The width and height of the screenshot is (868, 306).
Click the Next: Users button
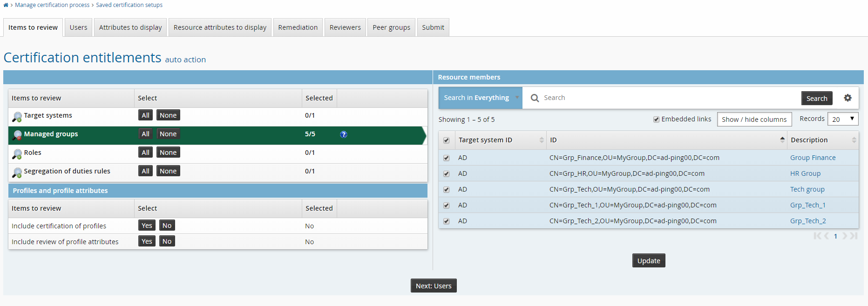tap(433, 286)
